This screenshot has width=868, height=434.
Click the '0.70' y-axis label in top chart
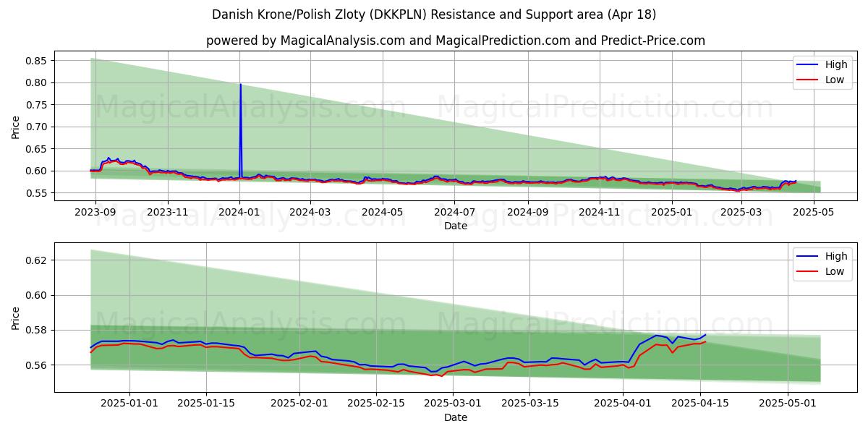pos(35,127)
